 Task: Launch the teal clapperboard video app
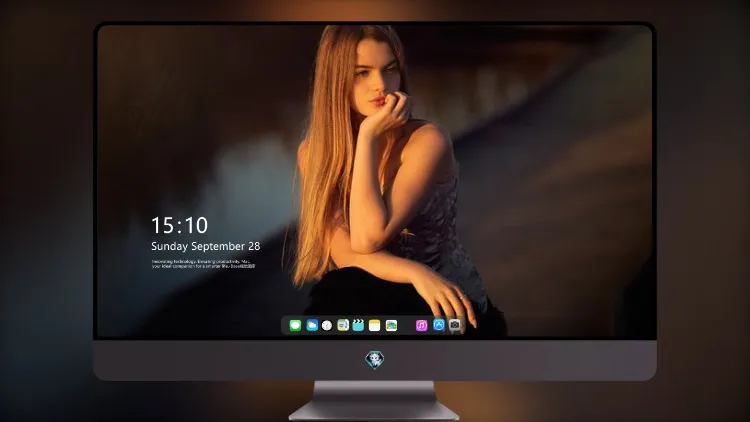(358, 325)
